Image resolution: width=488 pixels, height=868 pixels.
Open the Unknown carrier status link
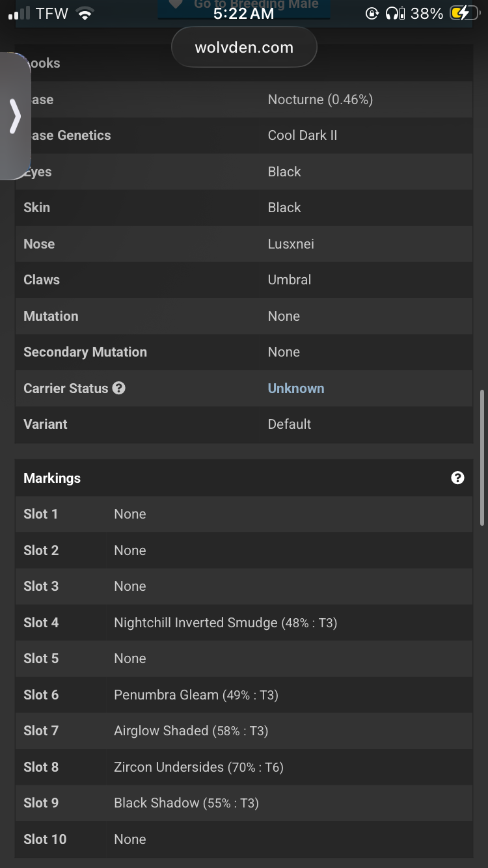tap(296, 388)
